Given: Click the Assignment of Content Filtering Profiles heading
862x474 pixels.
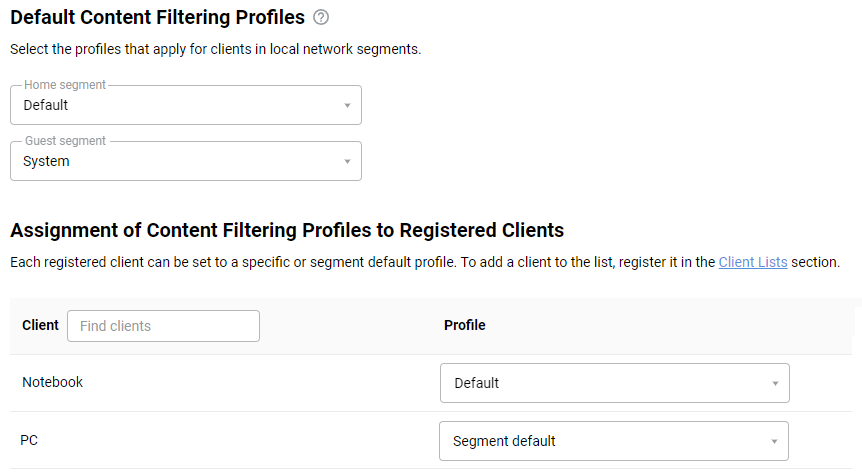Looking at the screenshot, I should point(287,231).
